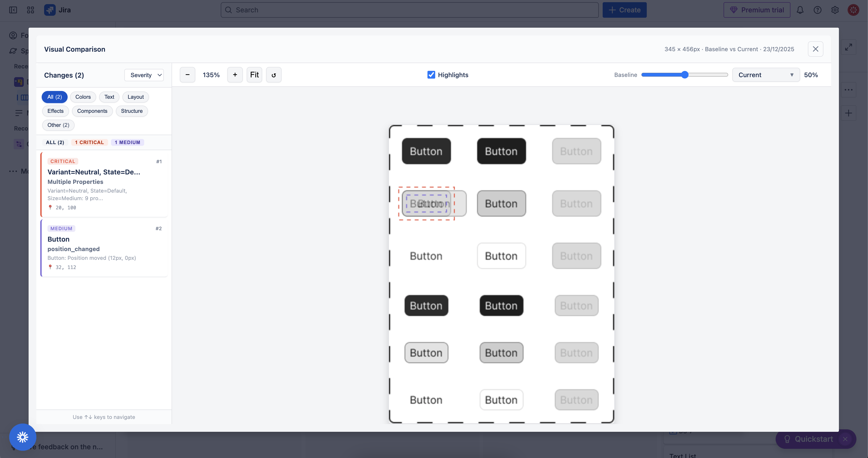The image size is (868, 458).
Task: Click the Fit zoom button
Action: (254, 75)
